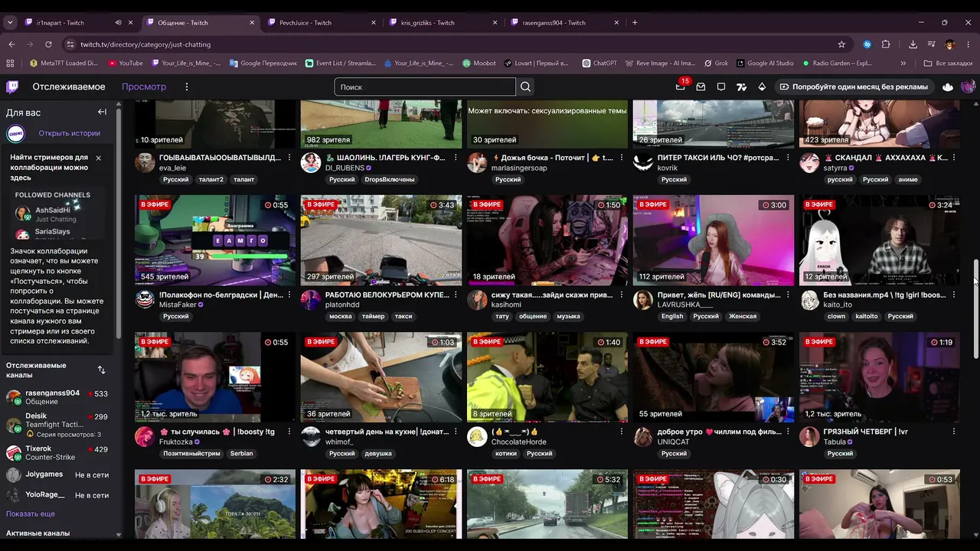Click the search magnifier button
Image resolution: width=980 pixels, height=551 pixels.
525,87
